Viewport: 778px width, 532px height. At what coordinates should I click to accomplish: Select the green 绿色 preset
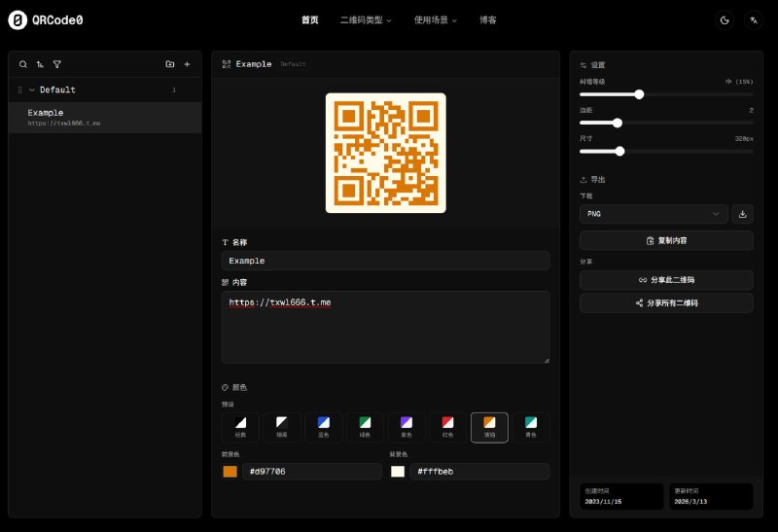(x=365, y=427)
